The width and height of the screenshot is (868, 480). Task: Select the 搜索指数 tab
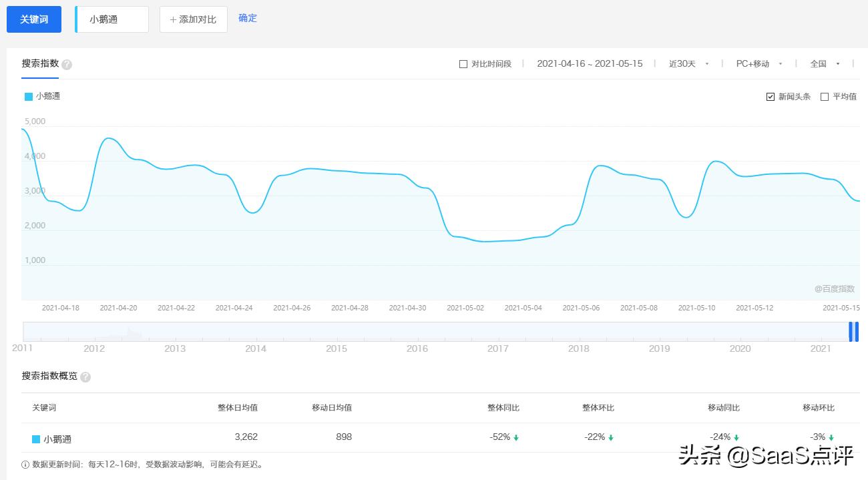[40, 63]
